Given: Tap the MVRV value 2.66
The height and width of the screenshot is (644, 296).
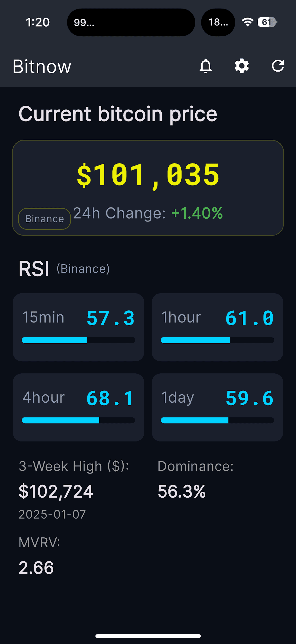Looking at the screenshot, I should pyautogui.click(x=36, y=567).
